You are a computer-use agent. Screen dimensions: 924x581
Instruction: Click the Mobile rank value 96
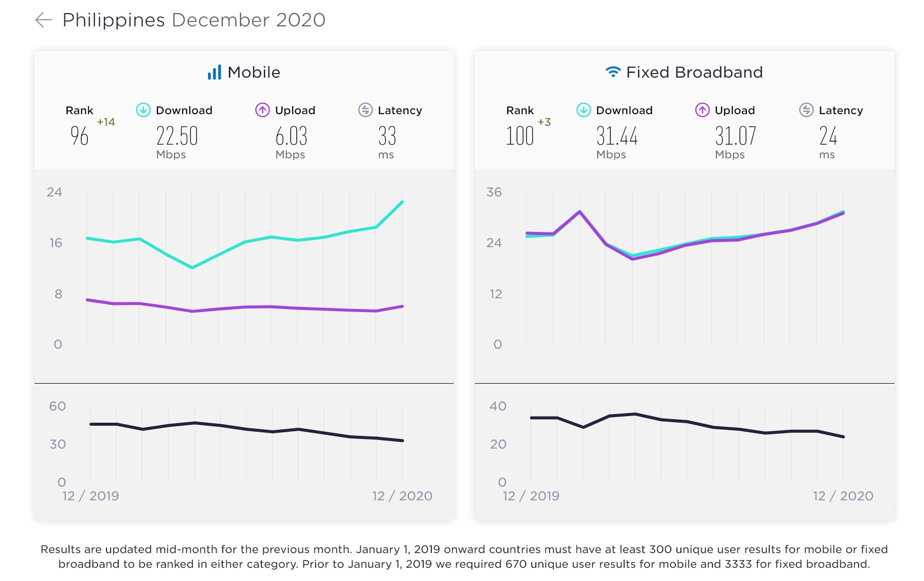click(80, 136)
